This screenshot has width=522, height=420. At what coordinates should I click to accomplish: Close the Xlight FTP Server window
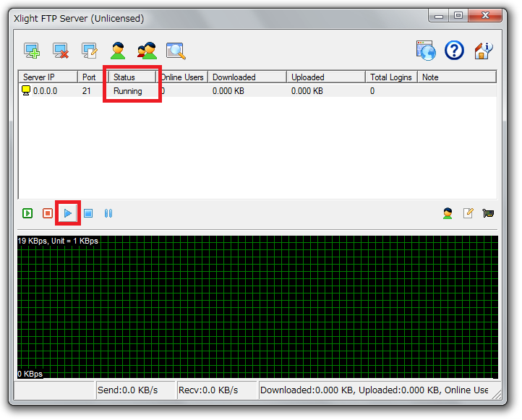(485, 16)
